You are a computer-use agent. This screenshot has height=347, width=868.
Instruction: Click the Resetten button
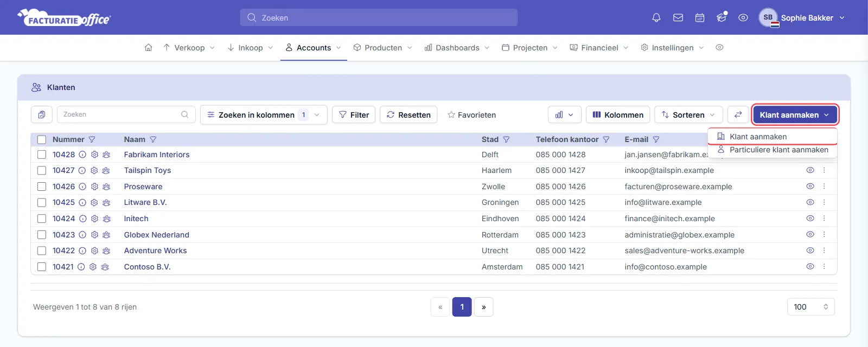409,114
